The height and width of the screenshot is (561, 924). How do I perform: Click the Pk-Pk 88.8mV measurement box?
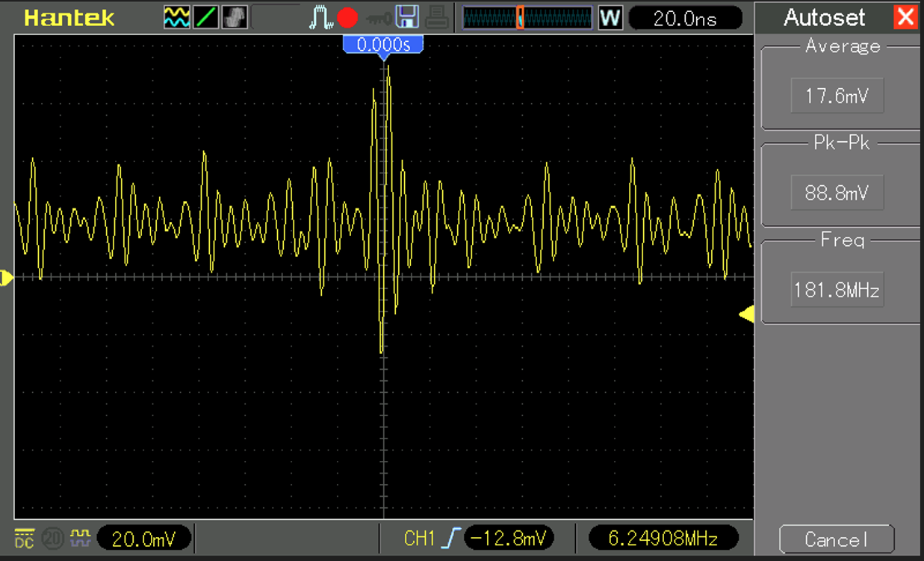(837, 193)
